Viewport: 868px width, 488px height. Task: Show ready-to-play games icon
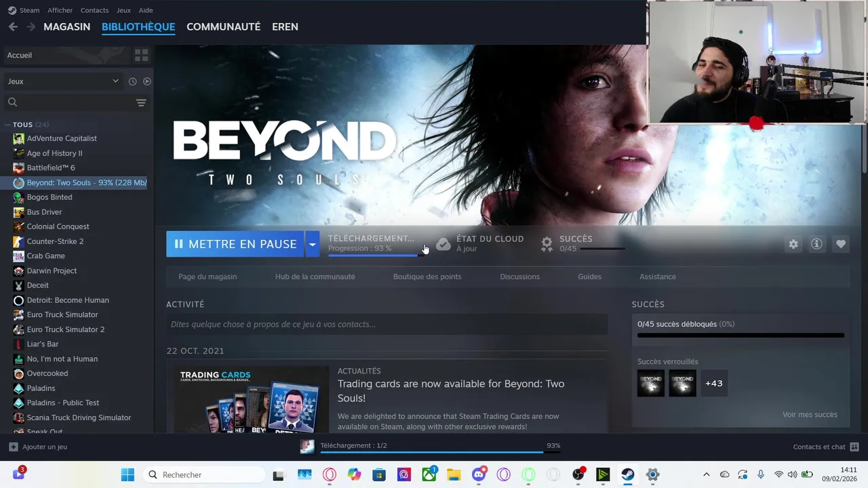[x=146, y=81]
